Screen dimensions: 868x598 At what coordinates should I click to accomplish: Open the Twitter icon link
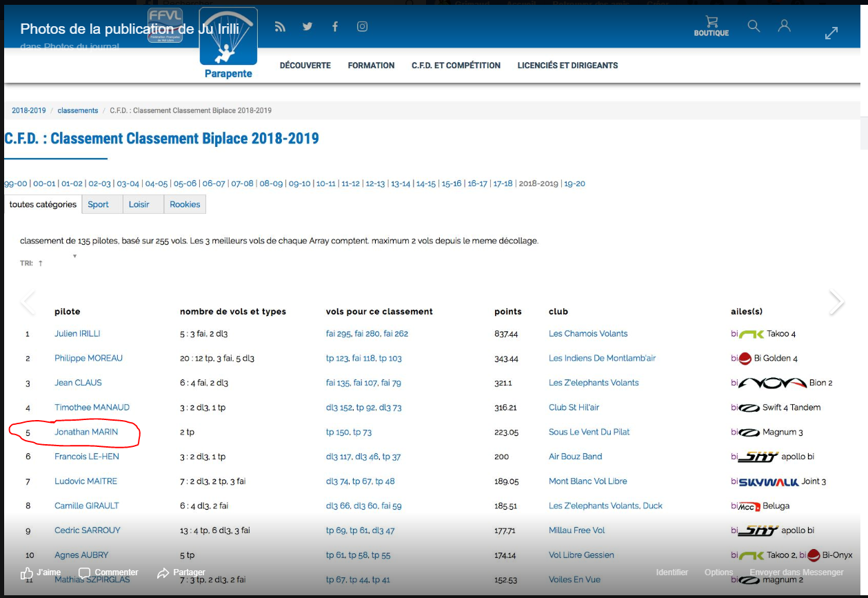[x=307, y=27]
